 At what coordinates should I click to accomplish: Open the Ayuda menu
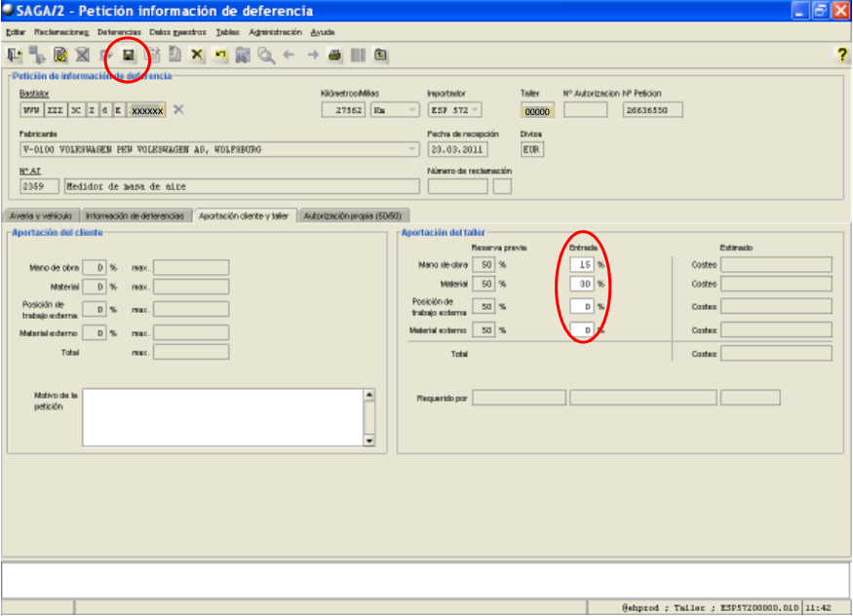[x=323, y=32]
